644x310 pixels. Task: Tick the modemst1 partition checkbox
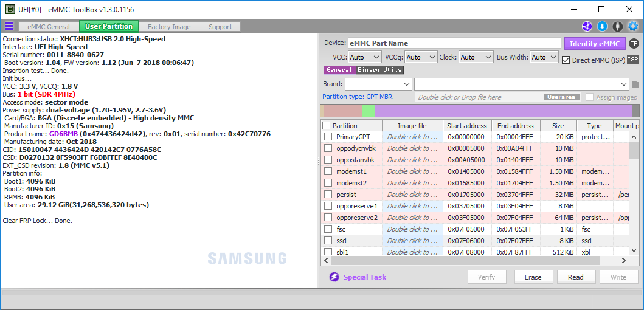tap(328, 171)
